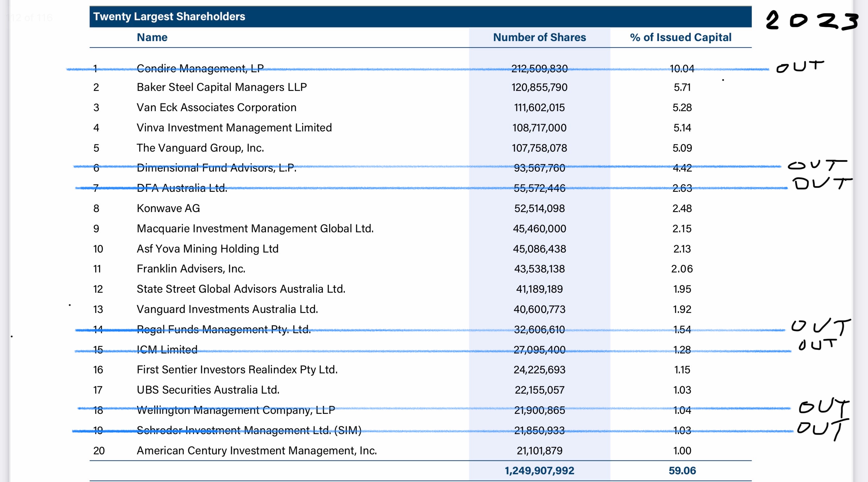Select share count 43,538,138
This screenshot has width=868, height=482.
pyautogui.click(x=539, y=269)
